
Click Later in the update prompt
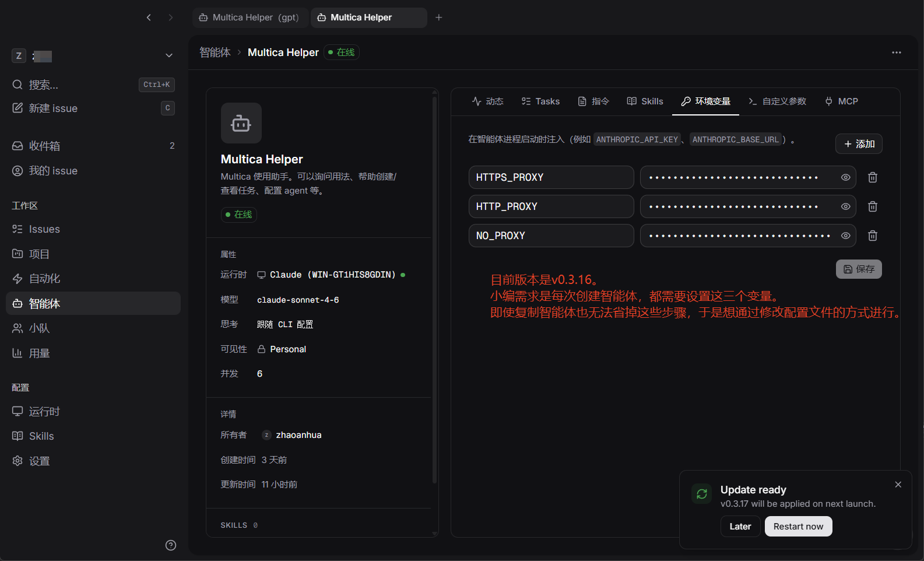pyautogui.click(x=740, y=527)
